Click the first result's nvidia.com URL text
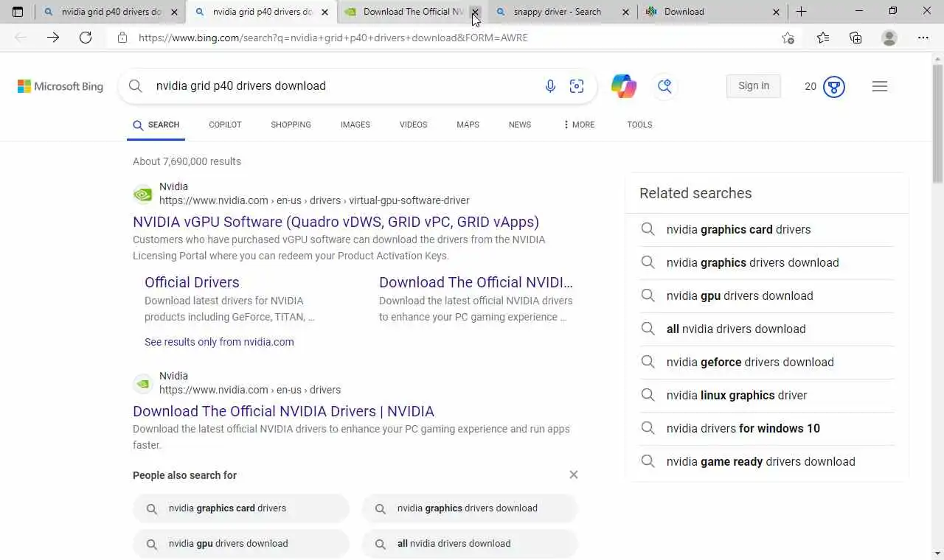This screenshot has height=560, width=944. [314, 200]
